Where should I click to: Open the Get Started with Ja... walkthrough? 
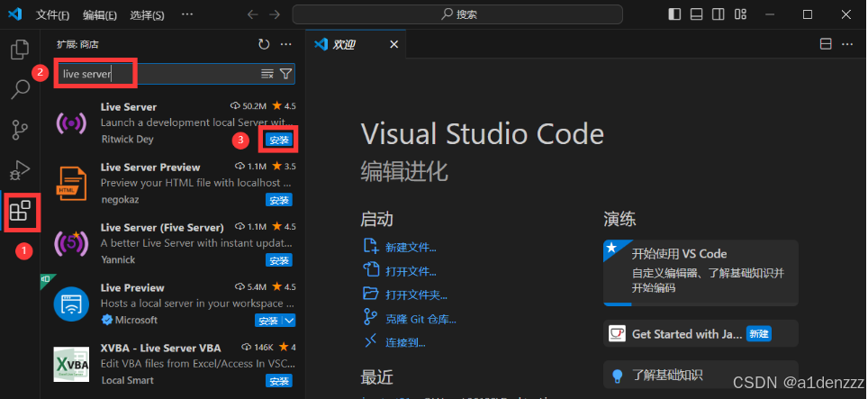(701, 333)
